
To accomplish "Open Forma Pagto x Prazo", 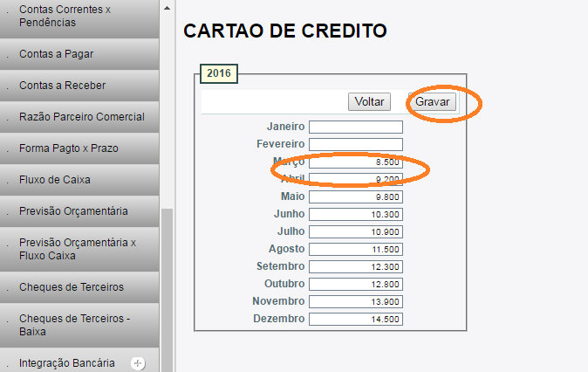I will click(x=68, y=148).
